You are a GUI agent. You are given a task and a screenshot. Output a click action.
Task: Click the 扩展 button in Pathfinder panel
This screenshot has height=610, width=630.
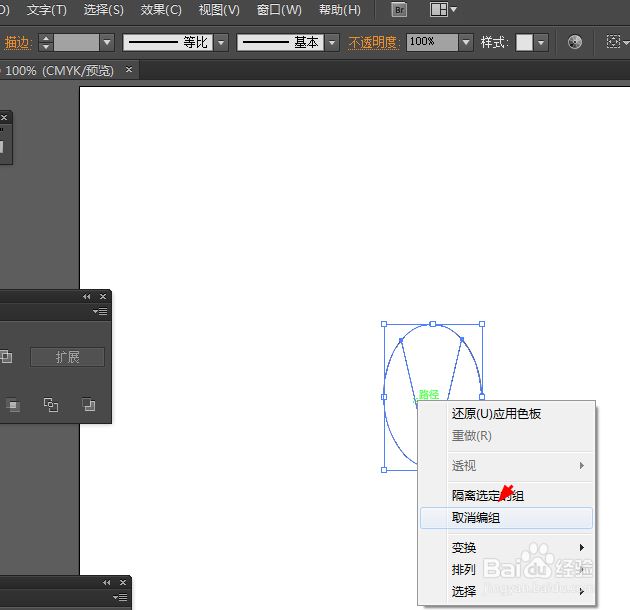point(68,357)
